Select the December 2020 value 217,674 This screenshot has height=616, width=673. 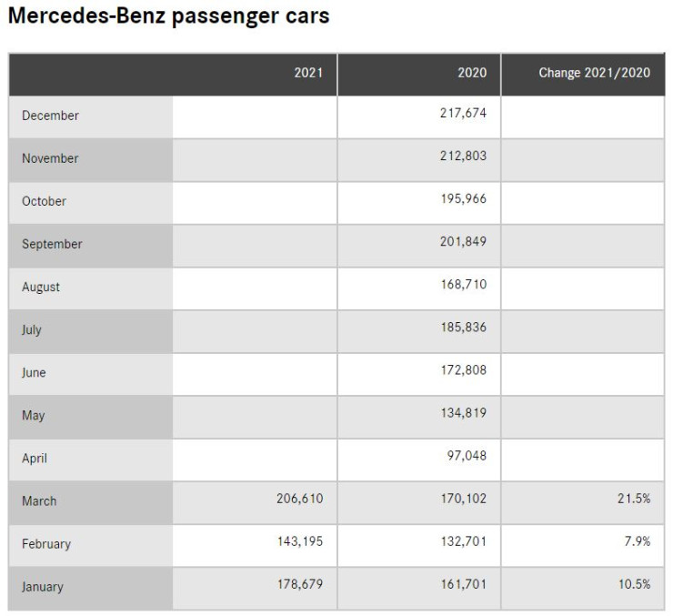click(463, 114)
